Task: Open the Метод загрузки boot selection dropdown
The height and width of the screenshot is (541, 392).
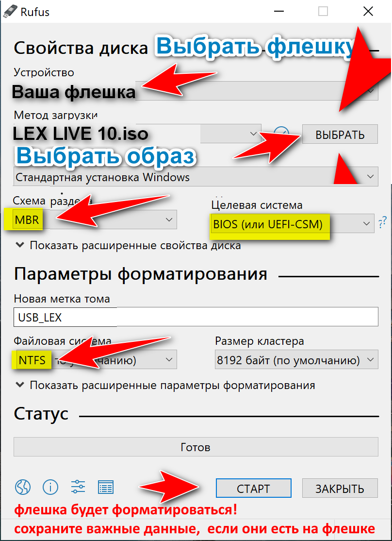Action: coord(137,134)
